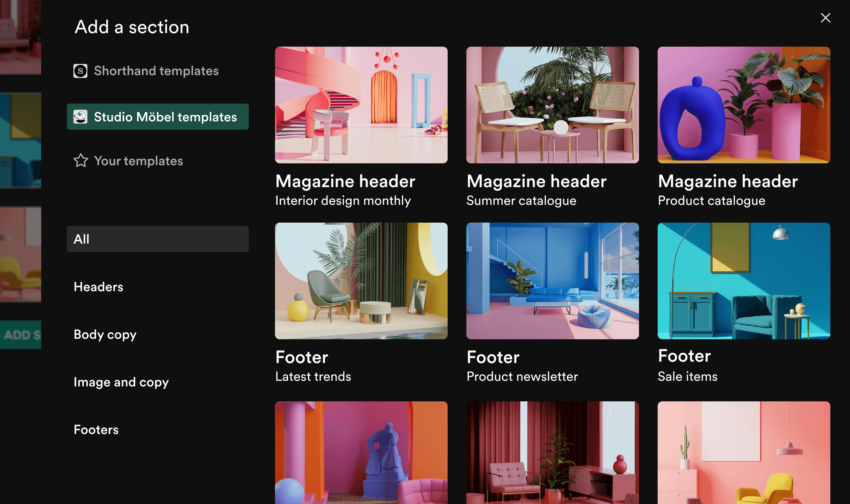
Task: Select the All category filter
Action: tap(158, 239)
